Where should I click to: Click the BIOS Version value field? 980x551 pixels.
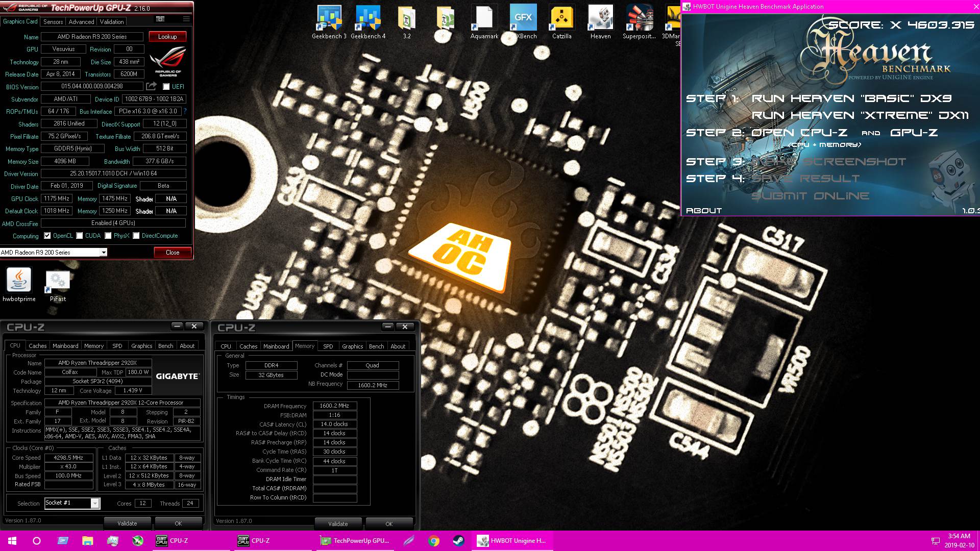92,87
